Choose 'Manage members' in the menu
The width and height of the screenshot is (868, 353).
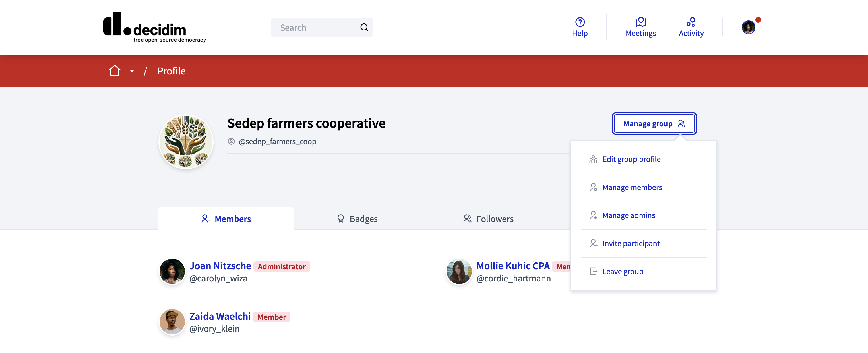click(632, 187)
